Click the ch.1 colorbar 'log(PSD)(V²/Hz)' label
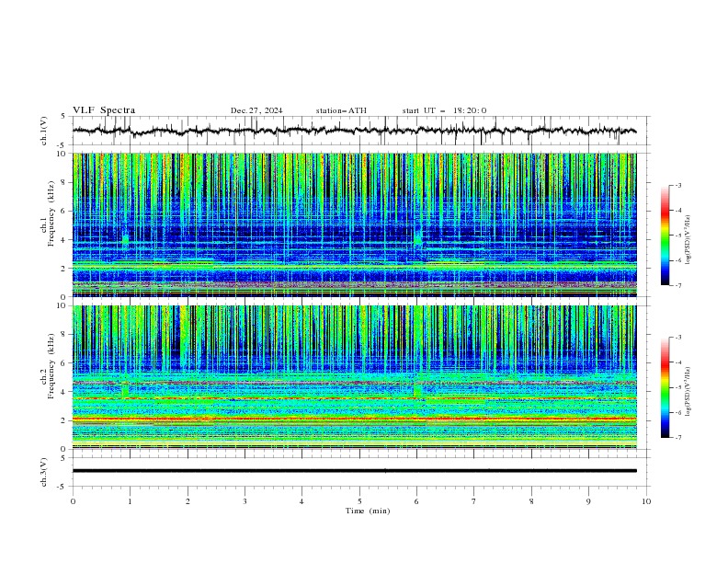Image resolution: width=728 pixels, height=563 pixels. click(x=688, y=240)
